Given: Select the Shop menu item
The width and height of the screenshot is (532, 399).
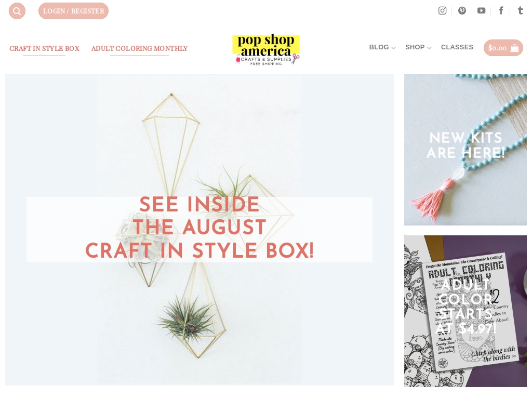Looking at the screenshot, I should (x=415, y=47).
